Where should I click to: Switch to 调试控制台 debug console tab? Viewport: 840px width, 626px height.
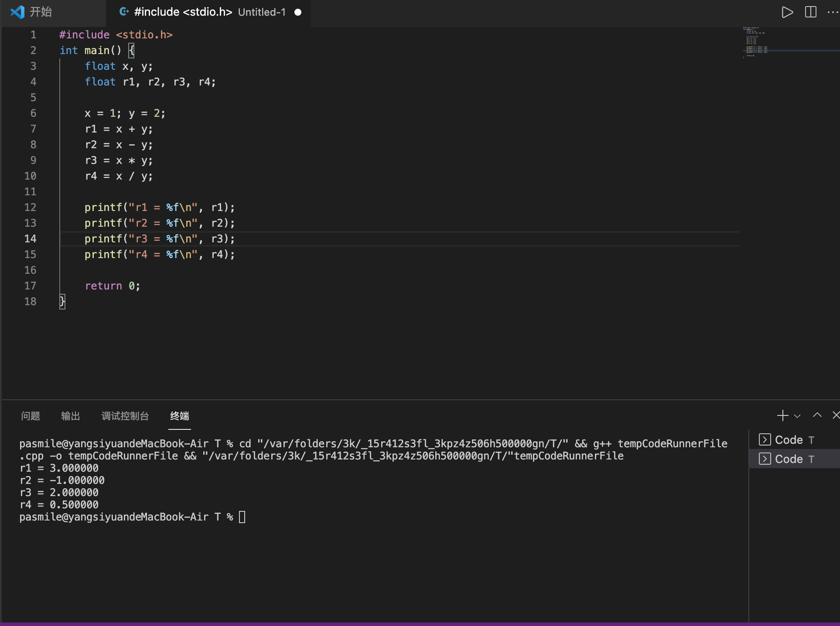pos(125,416)
